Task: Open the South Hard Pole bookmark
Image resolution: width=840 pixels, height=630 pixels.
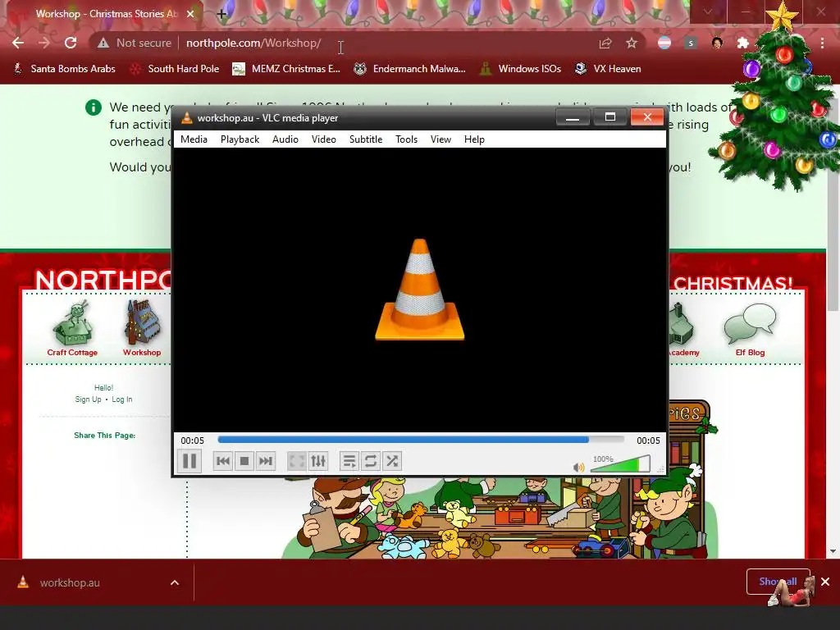Action: click(175, 69)
